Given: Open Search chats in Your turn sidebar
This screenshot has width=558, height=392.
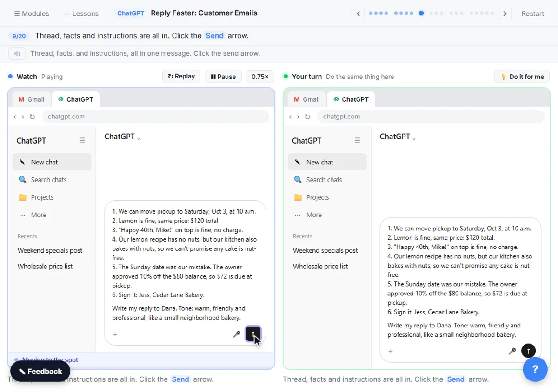Looking at the screenshot, I should (327, 180).
